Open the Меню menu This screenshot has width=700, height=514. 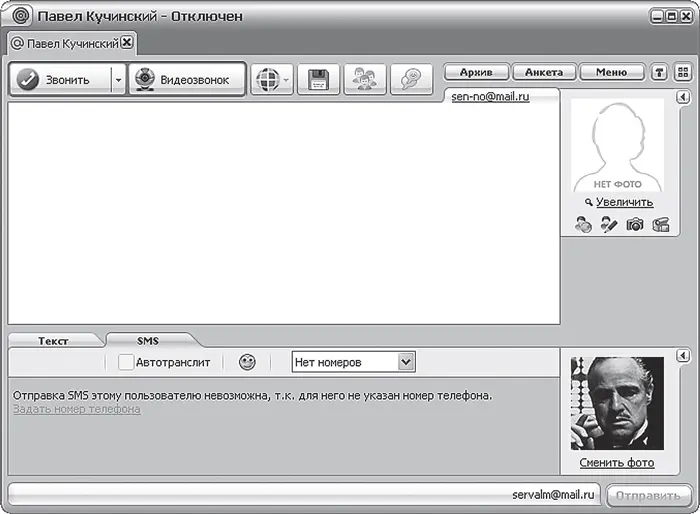(x=612, y=72)
